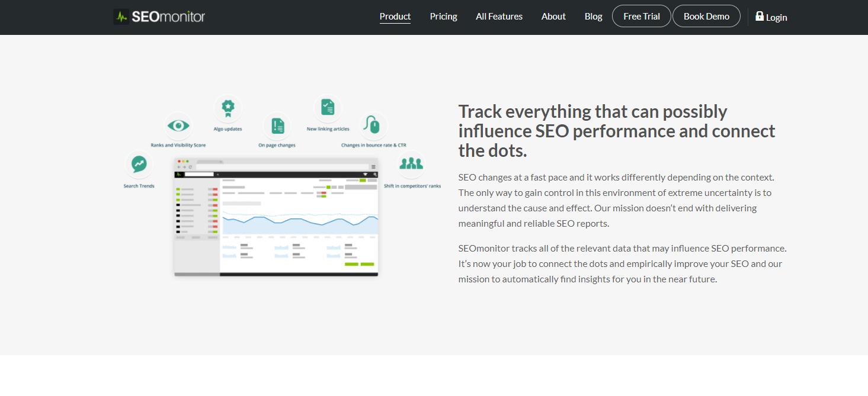Click the dashboard mockup screenshot
Screen dimensions: 868x396
pos(276,217)
